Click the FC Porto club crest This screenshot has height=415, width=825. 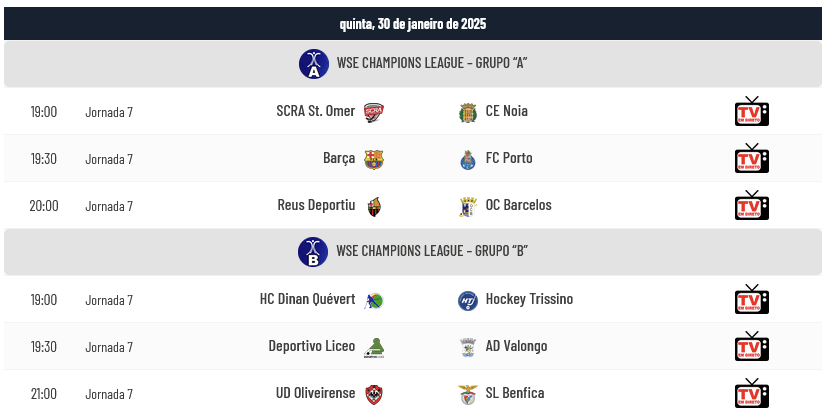click(467, 159)
